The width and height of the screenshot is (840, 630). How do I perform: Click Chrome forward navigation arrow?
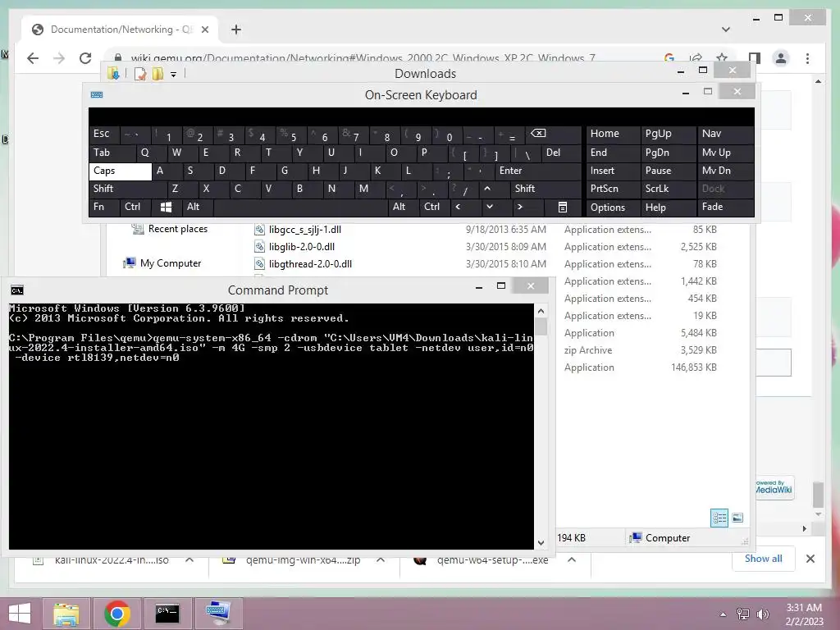59,58
